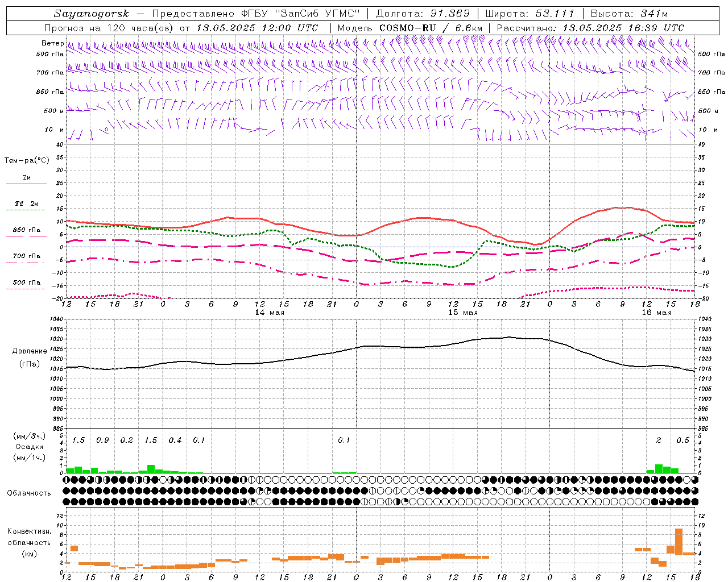Click the Td 2м legend label
728x582 pixels.
pyautogui.click(x=26, y=203)
